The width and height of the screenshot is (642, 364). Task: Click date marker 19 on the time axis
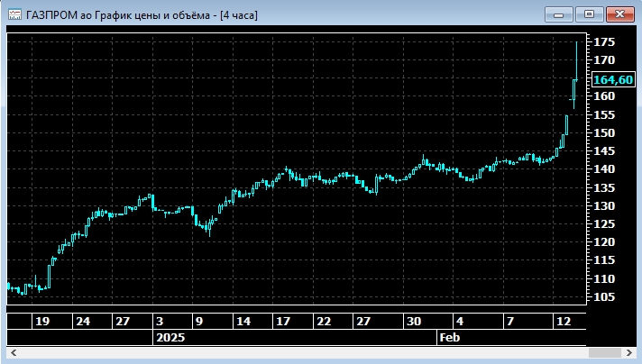click(41, 321)
